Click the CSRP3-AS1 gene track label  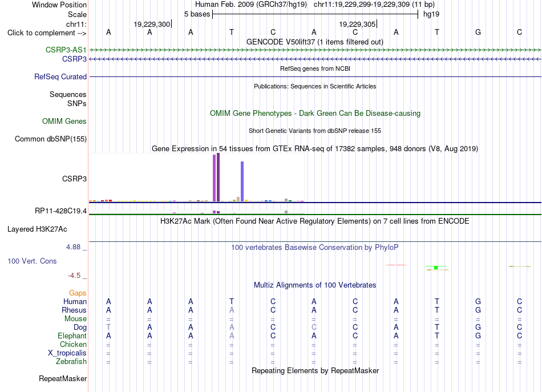(x=66, y=50)
